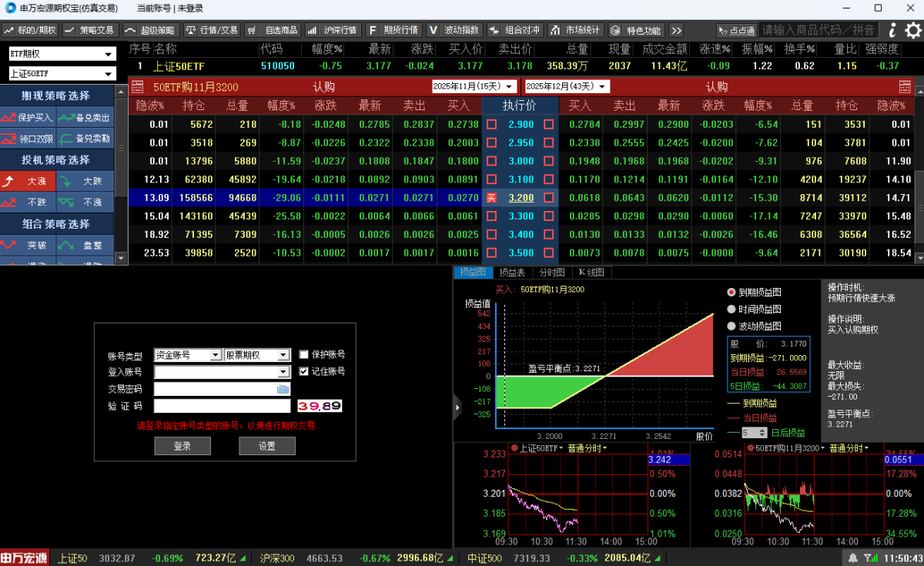Click the calendar icon beside 50ETF购11月3200
Viewport: 924px width, 566px height.
coord(139,86)
